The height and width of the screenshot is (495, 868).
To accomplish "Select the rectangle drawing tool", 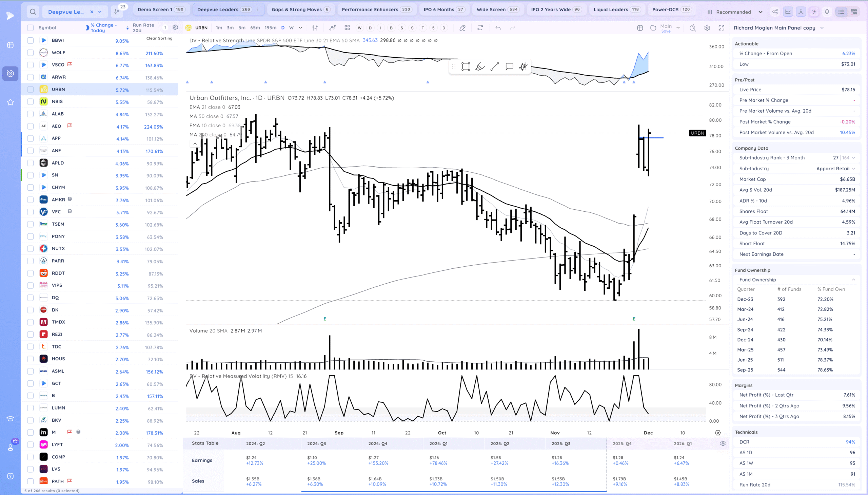I will point(466,66).
